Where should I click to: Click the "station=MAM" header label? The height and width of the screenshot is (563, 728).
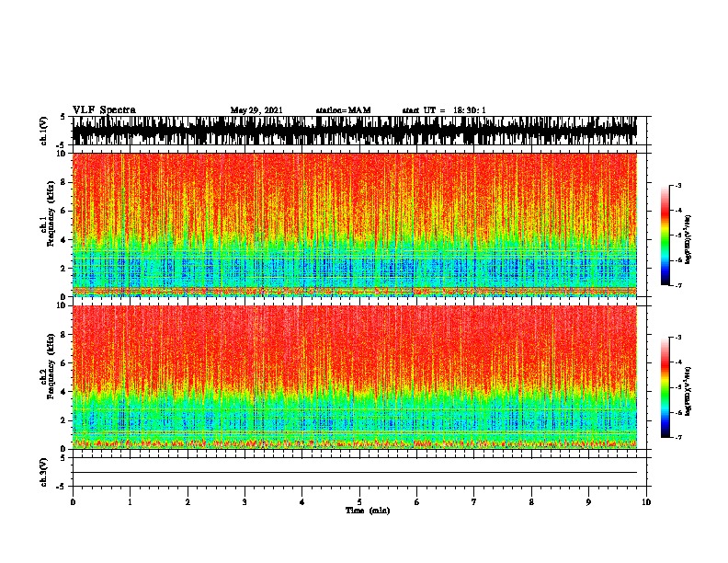[343, 110]
